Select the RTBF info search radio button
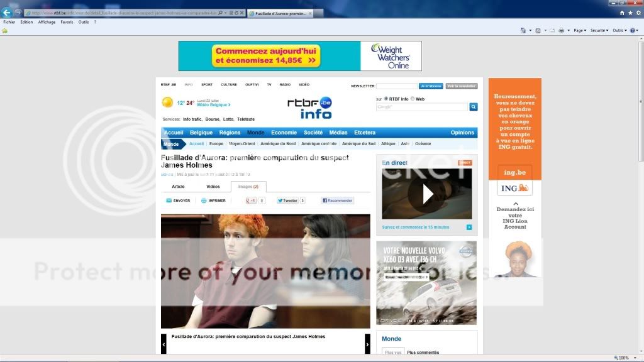644x362 pixels. point(386,99)
